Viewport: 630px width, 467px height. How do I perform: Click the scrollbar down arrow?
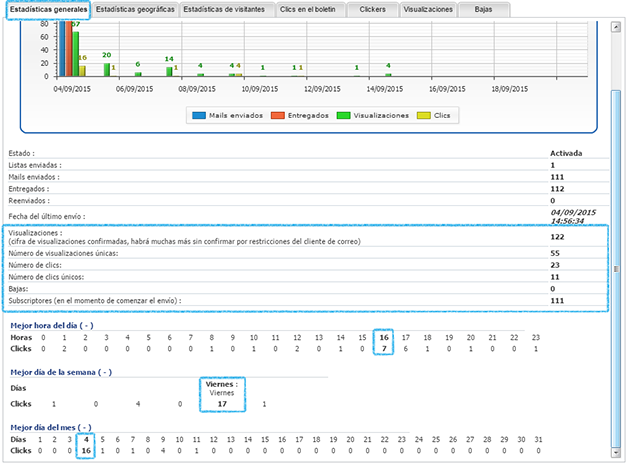(x=616, y=453)
